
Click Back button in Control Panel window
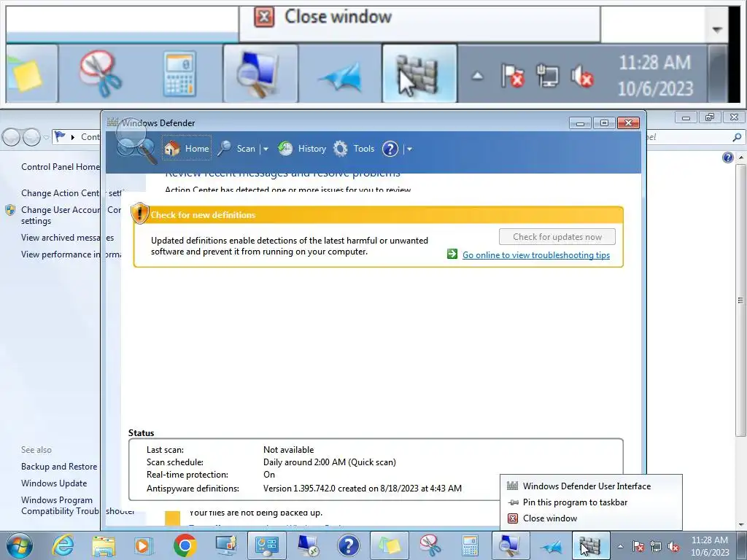[x=12, y=137]
